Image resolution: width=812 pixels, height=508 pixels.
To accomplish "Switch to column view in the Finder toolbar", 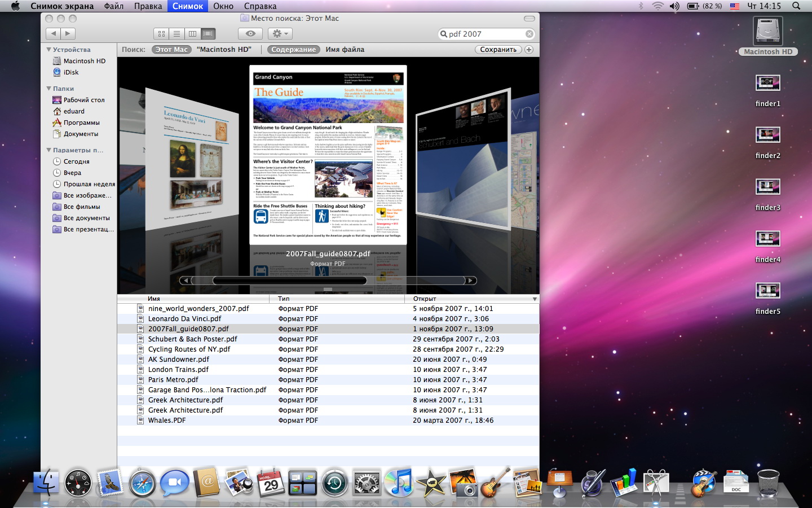I will tap(192, 34).
